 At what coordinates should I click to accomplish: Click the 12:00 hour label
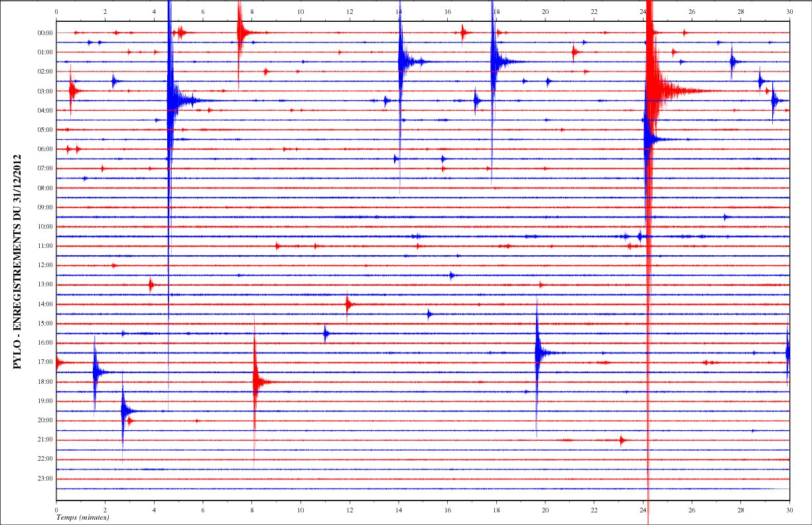click(x=45, y=265)
